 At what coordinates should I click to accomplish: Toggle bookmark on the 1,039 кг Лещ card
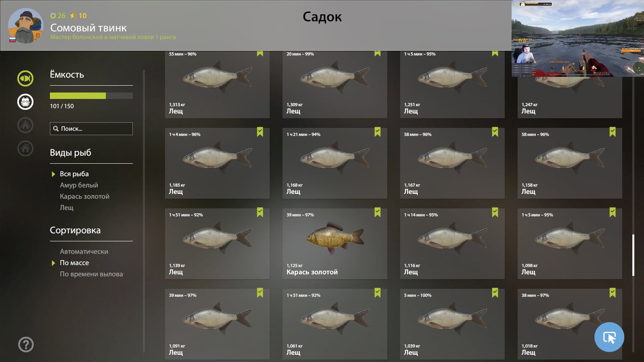tap(495, 293)
